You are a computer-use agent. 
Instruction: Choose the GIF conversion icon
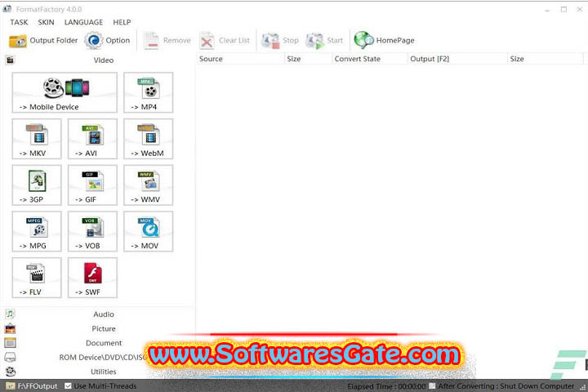tap(92, 185)
